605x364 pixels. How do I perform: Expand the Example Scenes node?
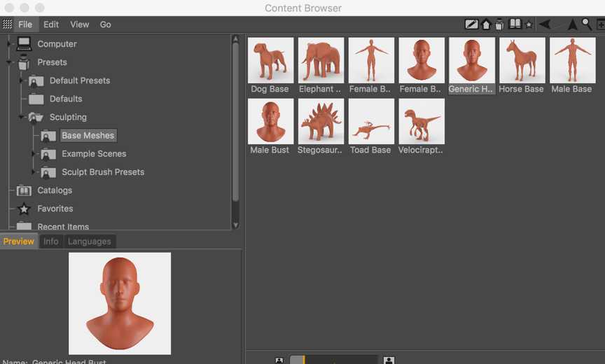point(33,153)
